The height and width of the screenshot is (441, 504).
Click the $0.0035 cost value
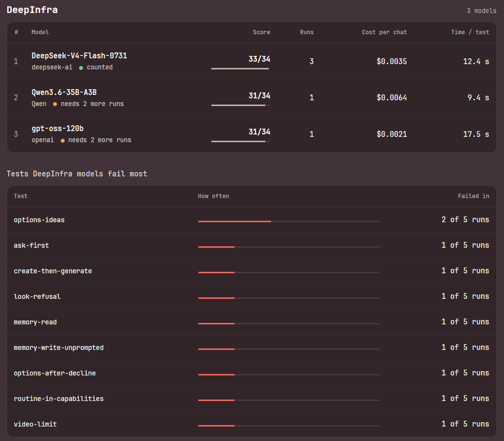(x=392, y=61)
